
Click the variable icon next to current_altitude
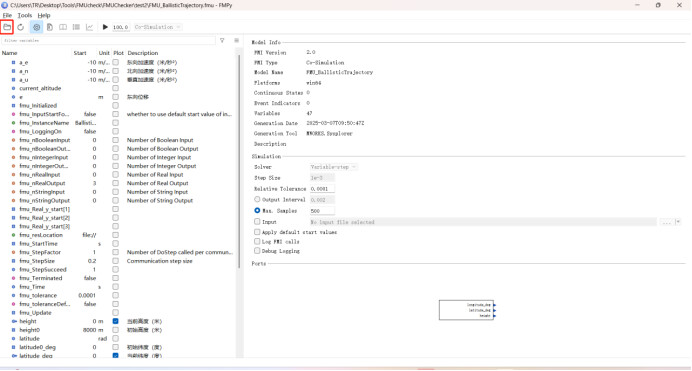(x=13, y=88)
